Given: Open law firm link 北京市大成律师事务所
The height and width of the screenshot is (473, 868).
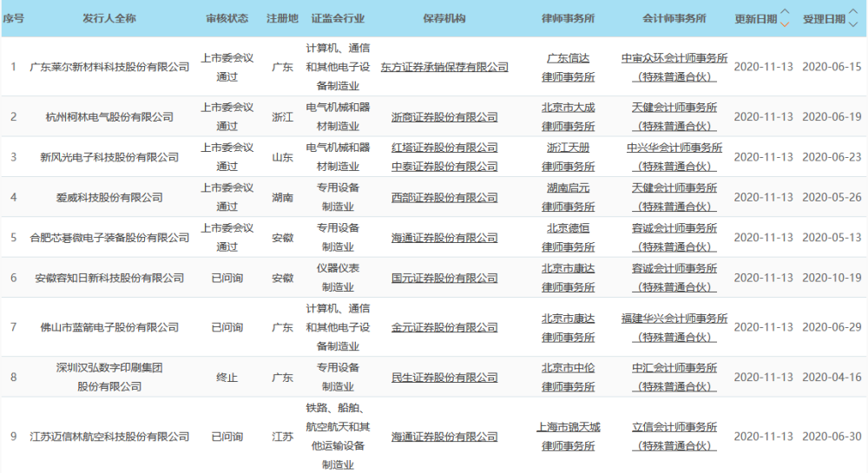Looking at the screenshot, I should (568, 117).
